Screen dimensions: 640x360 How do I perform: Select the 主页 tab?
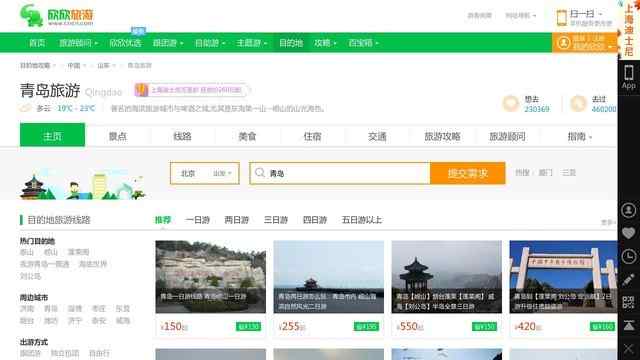click(52, 135)
